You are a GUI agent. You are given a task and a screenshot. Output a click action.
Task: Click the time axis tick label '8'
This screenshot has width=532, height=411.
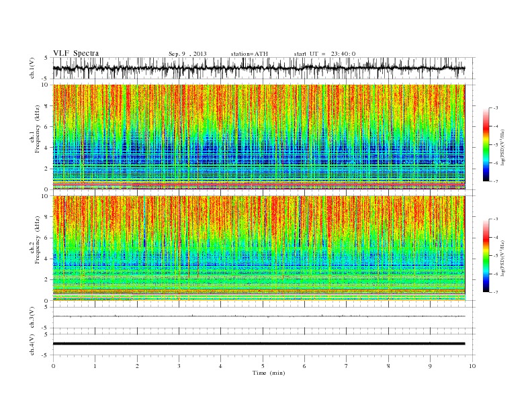(x=388, y=366)
